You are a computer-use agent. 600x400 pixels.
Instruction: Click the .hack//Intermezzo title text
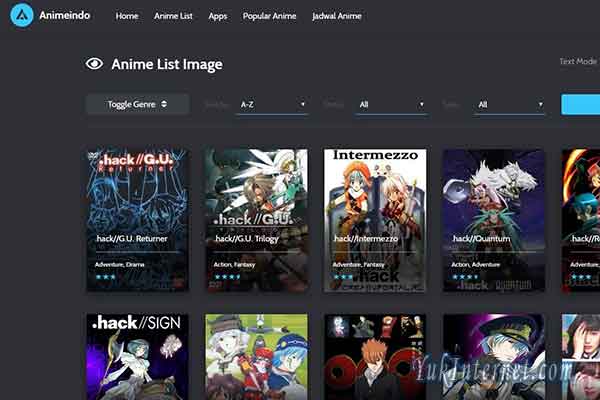pyautogui.click(x=365, y=238)
